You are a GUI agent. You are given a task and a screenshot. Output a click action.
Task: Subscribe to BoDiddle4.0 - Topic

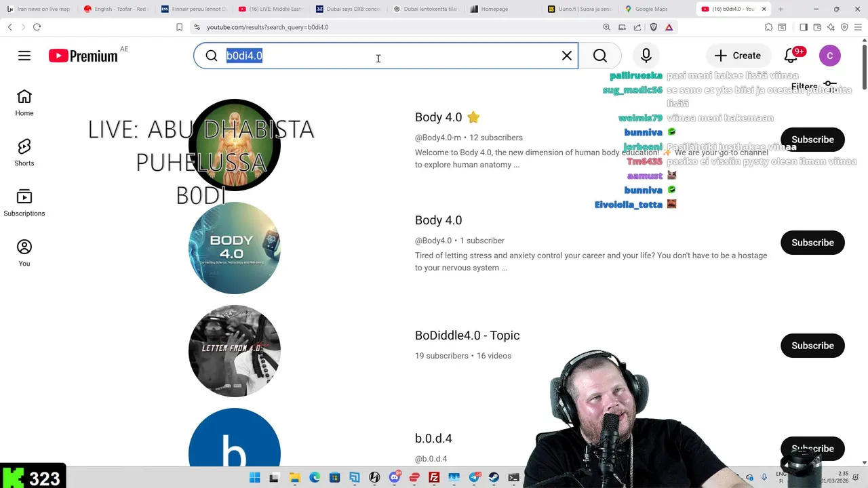[x=812, y=346]
